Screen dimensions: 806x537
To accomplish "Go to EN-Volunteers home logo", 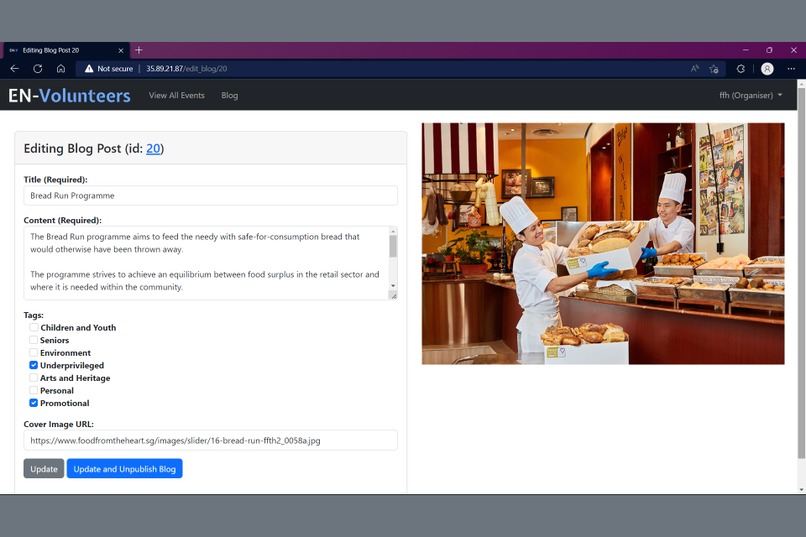I will [x=69, y=96].
